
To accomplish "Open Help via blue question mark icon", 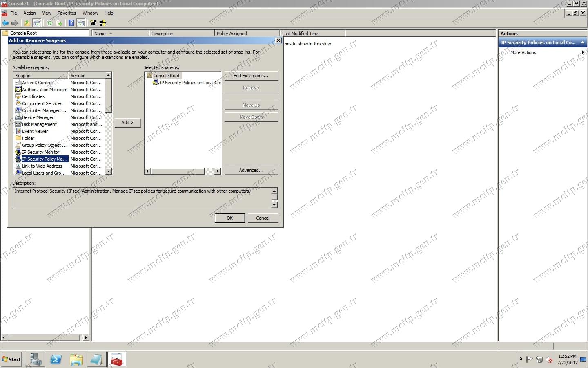I will (71, 23).
